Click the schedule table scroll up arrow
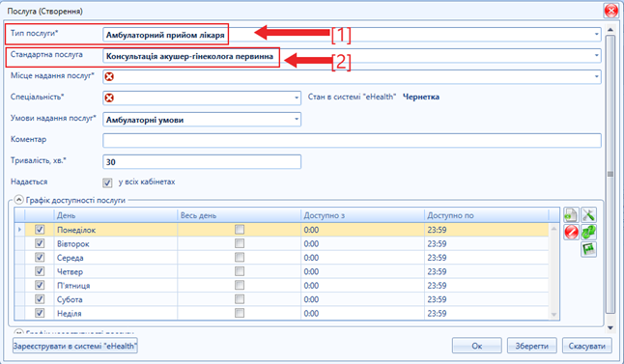 553,229
